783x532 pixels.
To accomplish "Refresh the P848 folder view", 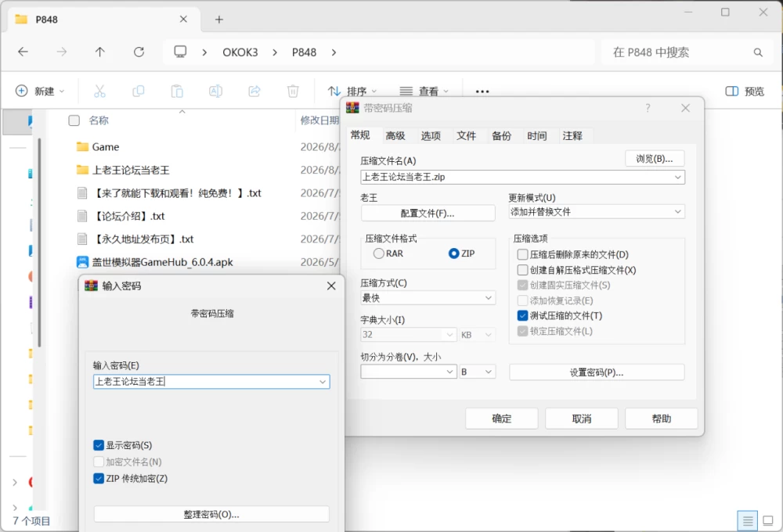I will pos(139,52).
